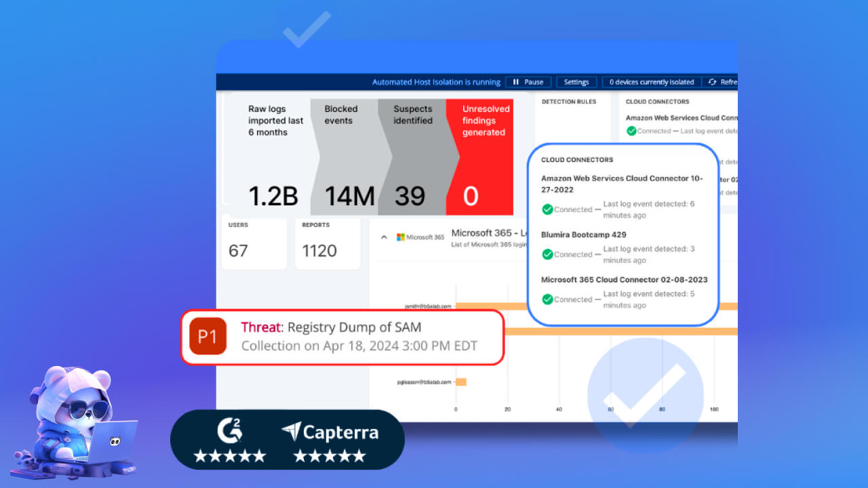Open the Settings button in top bar
868x488 pixels.
(x=576, y=82)
